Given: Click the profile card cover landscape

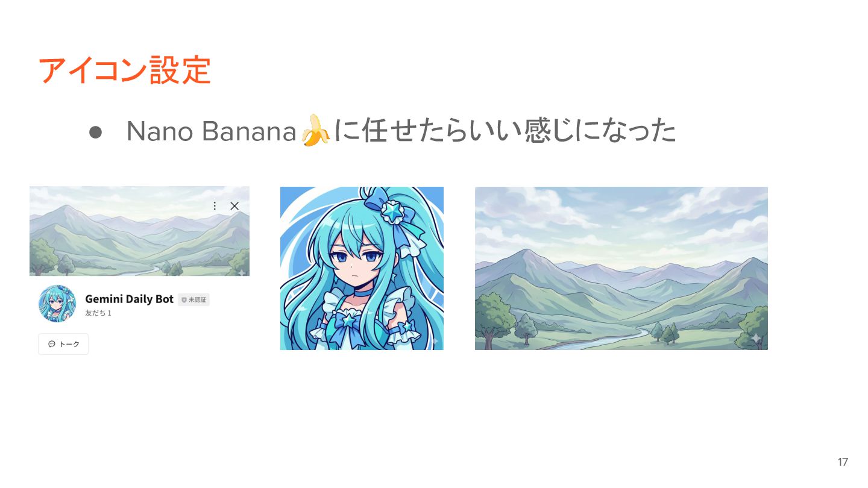Looking at the screenshot, I should (x=139, y=231).
